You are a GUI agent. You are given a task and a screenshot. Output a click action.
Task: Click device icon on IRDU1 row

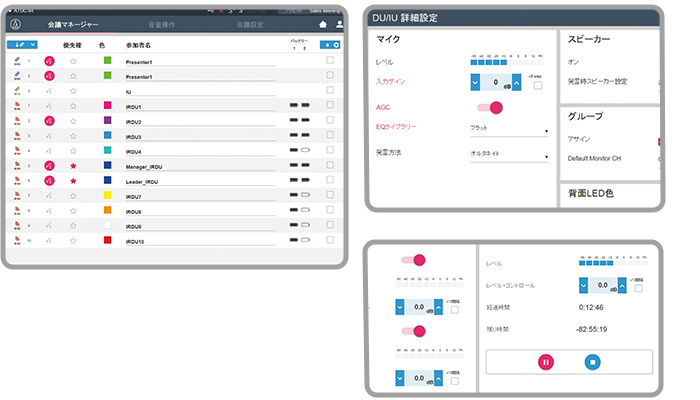pyautogui.click(x=17, y=106)
